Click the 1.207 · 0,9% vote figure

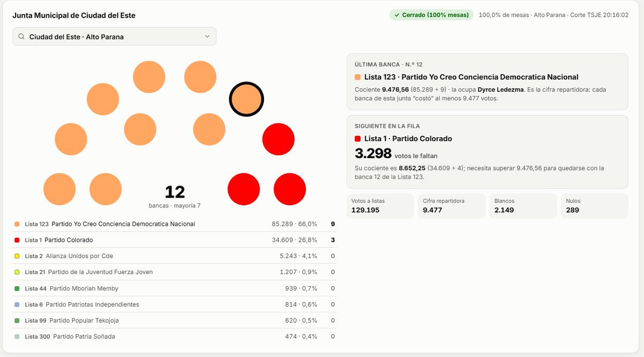[298, 272]
